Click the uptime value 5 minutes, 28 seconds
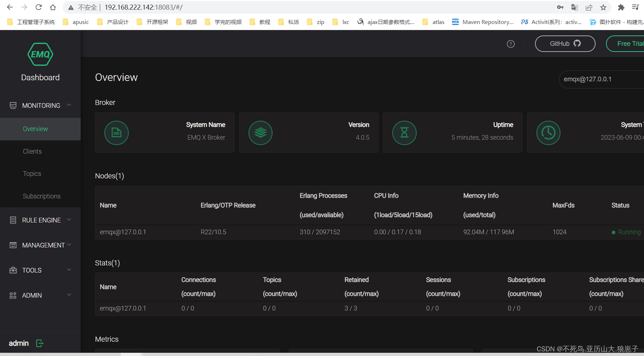 (x=482, y=138)
